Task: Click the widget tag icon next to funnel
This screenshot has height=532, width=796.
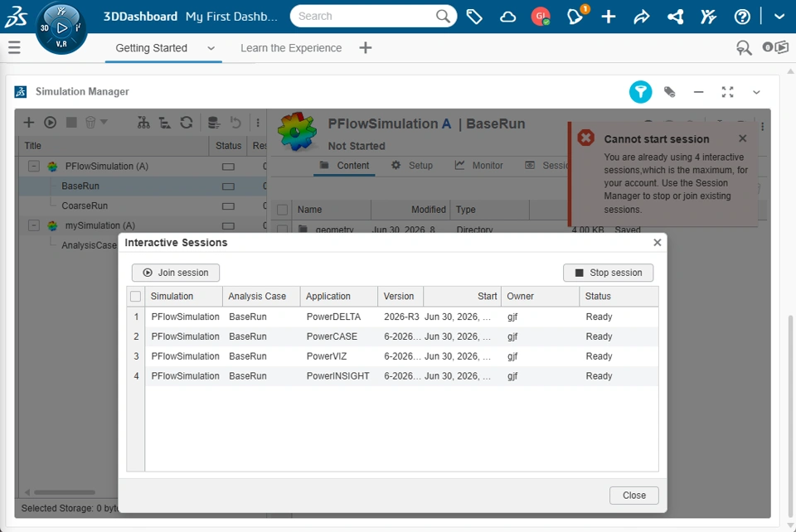Action: click(x=670, y=92)
